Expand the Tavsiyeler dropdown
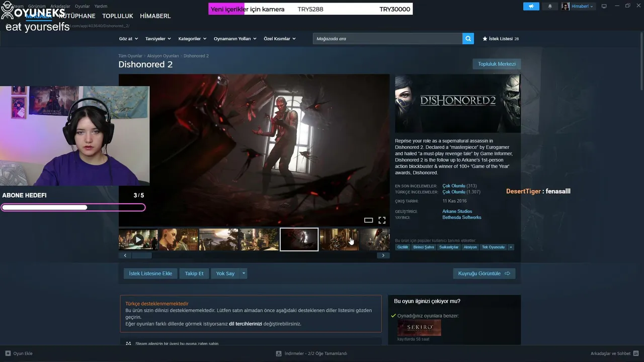 158,39
